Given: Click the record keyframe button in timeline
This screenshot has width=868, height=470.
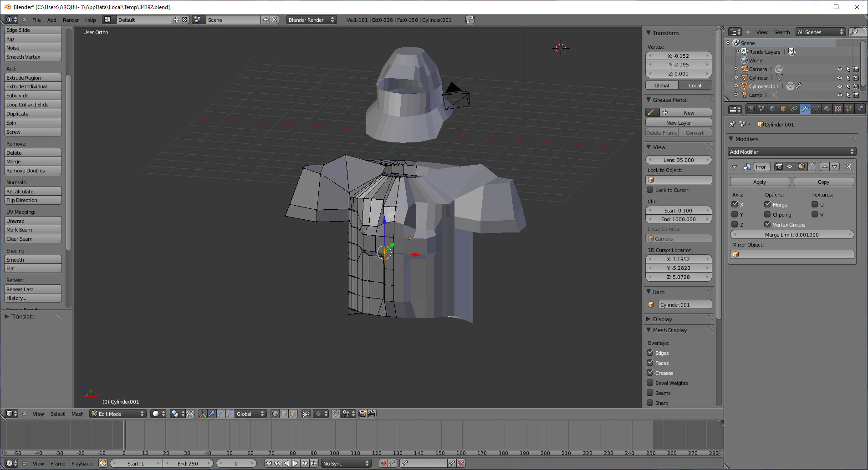Looking at the screenshot, I should click(383, 463).
